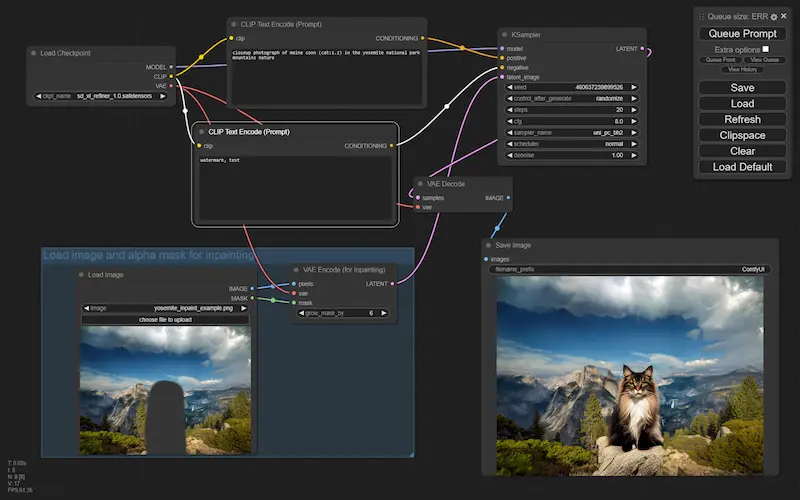The width and height of the screenshot is (800, 500).
Task: Click the Queue Prompt button
Action: pos(742,34)
